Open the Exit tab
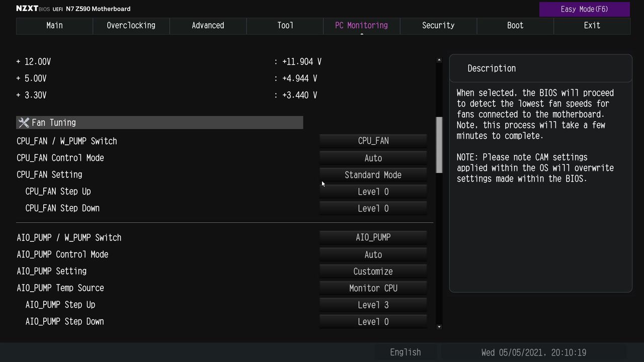 pos(592,26)
